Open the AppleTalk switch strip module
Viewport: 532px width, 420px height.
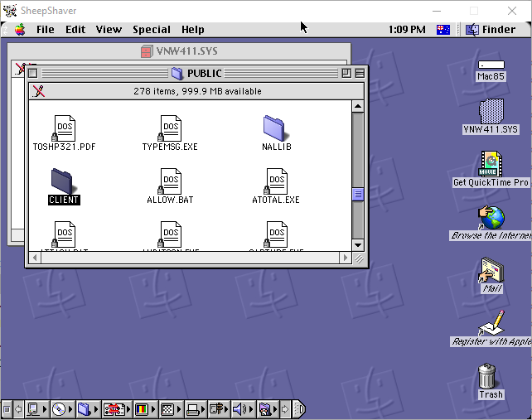point(36,409)
